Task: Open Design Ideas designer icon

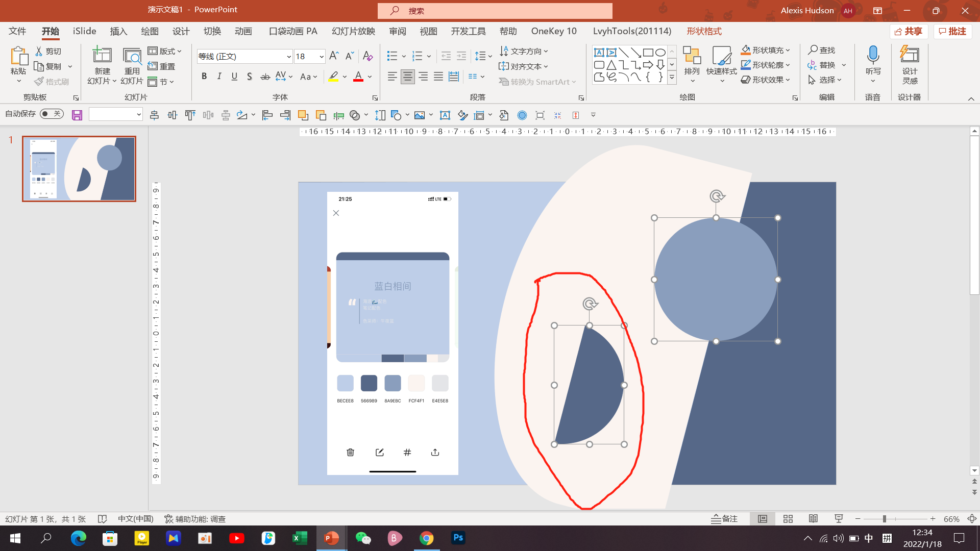Action: (910, 55)
